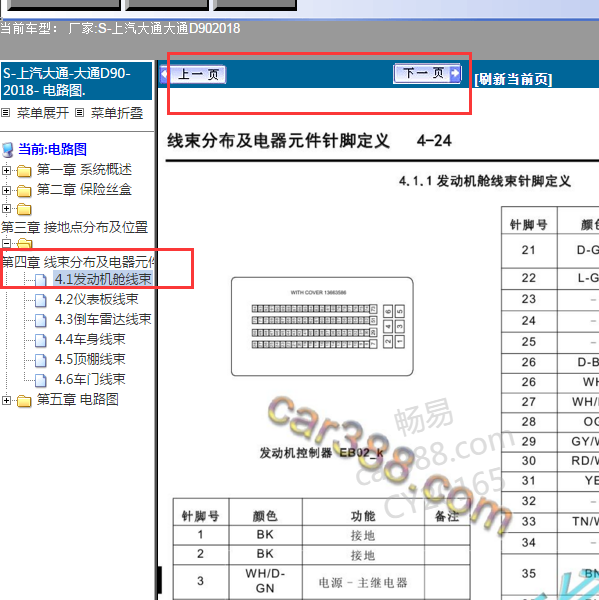Click the 当前车型 vehicle model label
The height and width of the screenshot is (600, 599).
click(29, 28)
